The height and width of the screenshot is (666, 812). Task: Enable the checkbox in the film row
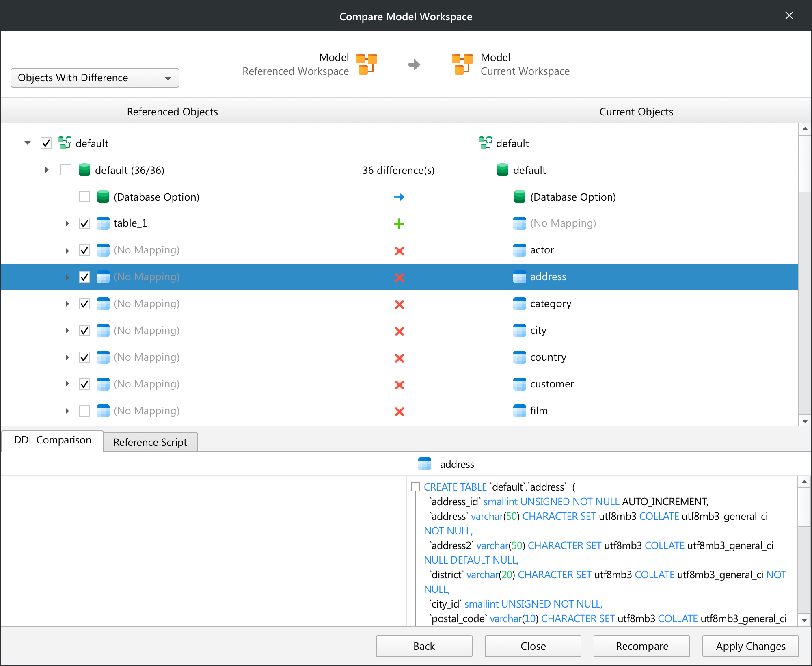(84, 411)
